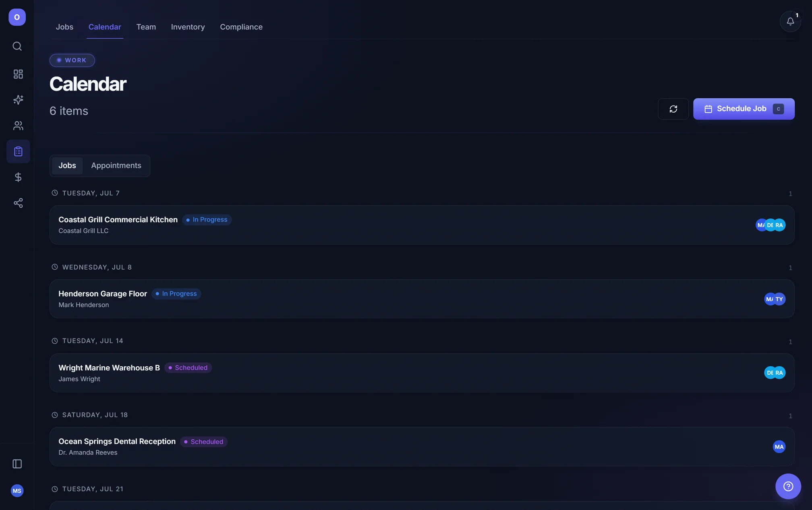Open the customers people icon
The height and width of the screenshot is (510, 812).
click(18, 126)
